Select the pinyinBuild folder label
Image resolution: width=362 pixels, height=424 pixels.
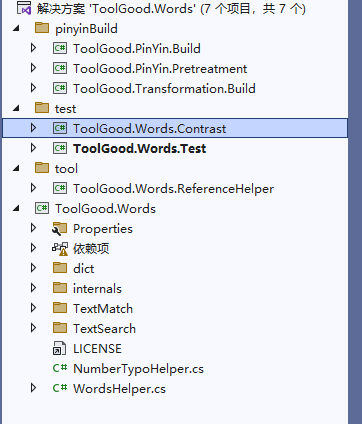click(86, 29)
